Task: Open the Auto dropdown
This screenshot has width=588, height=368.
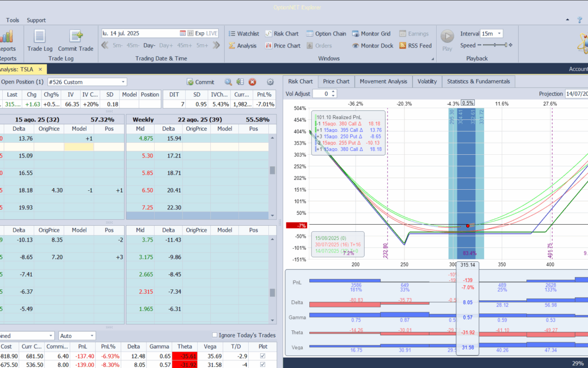Action: pyautogui.click(x=92, y=336)
